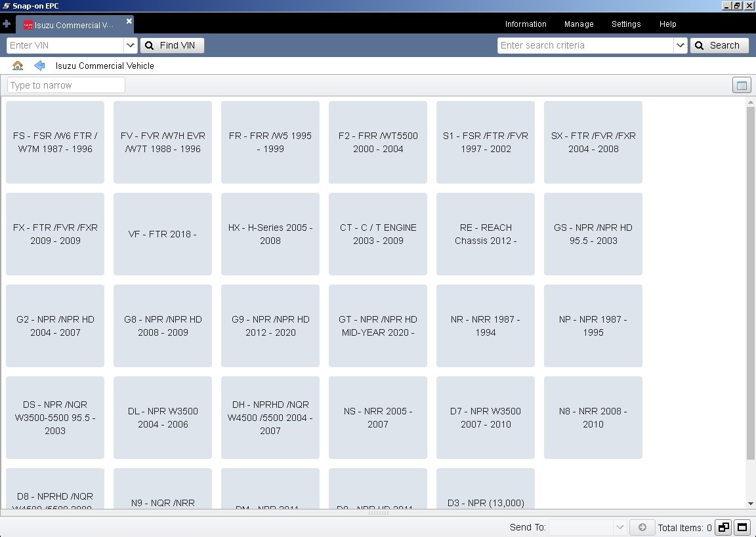Select N9 - NQR /NRR tile
This screenshot has width=756, height=537.
tap(163, 488)
